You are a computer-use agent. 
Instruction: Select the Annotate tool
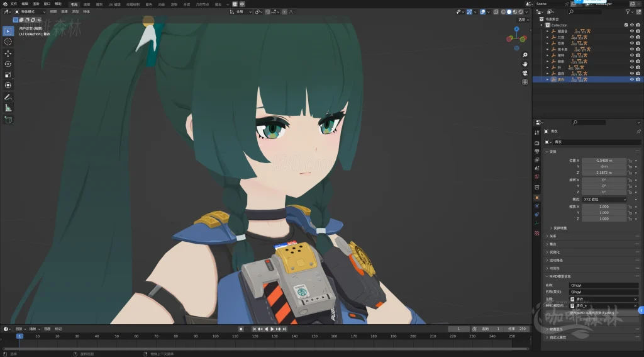(8, 97)
